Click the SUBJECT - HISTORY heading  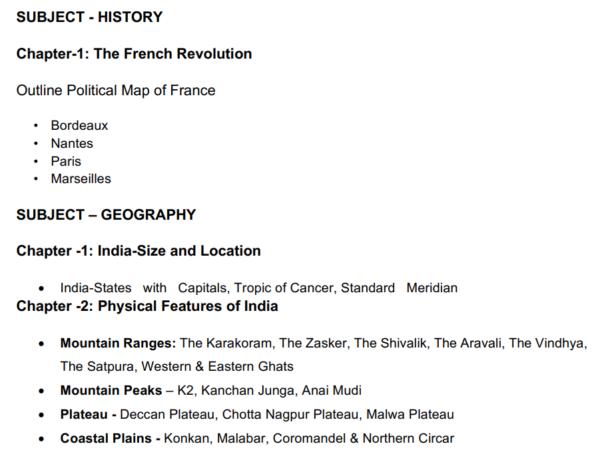pos(89,17)
